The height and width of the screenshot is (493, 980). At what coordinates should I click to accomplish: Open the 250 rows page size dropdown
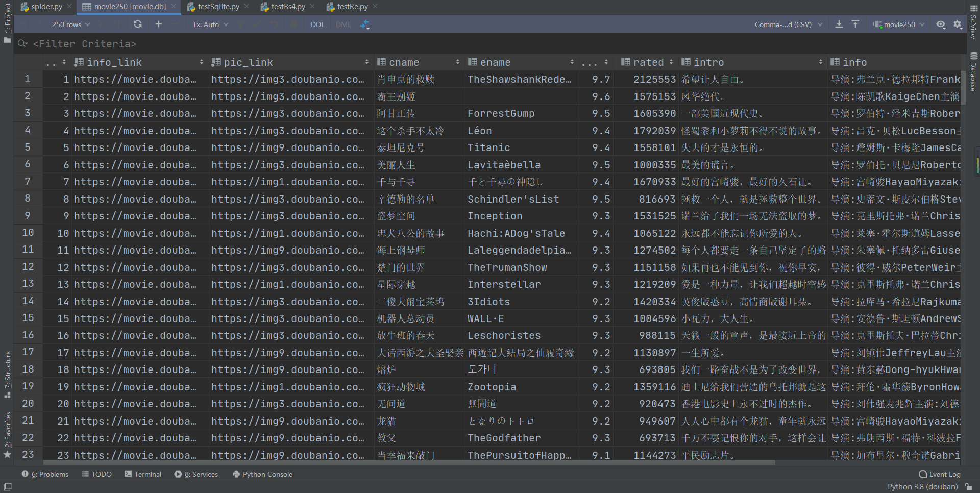71,24
